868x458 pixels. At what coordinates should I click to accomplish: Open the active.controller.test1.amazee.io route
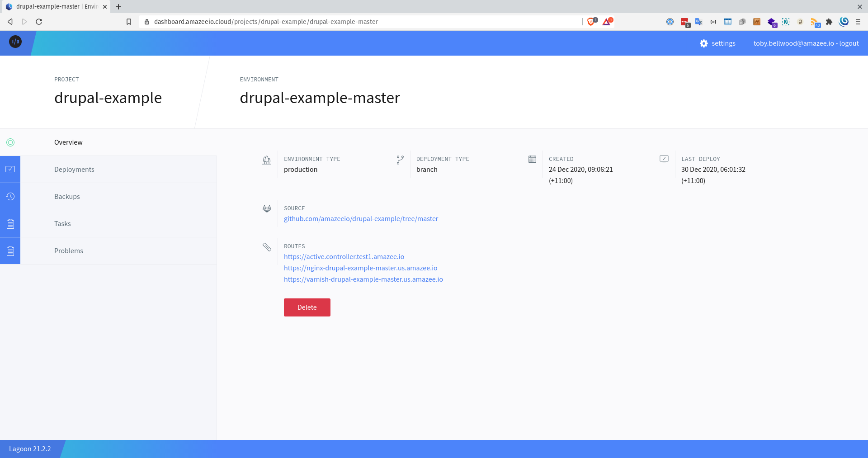pyautogui.click(x=344, y=257)
